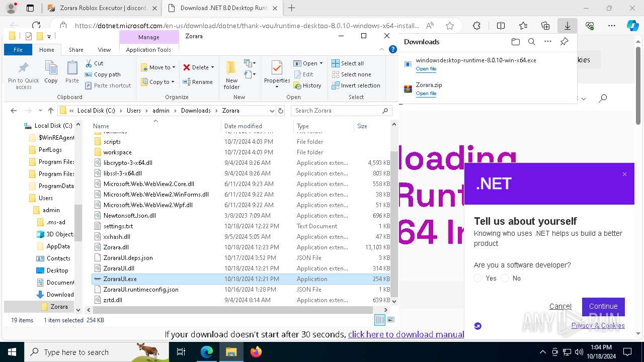Open Quick Access Toolbar customize dropdown

click(x=49, y=36)
